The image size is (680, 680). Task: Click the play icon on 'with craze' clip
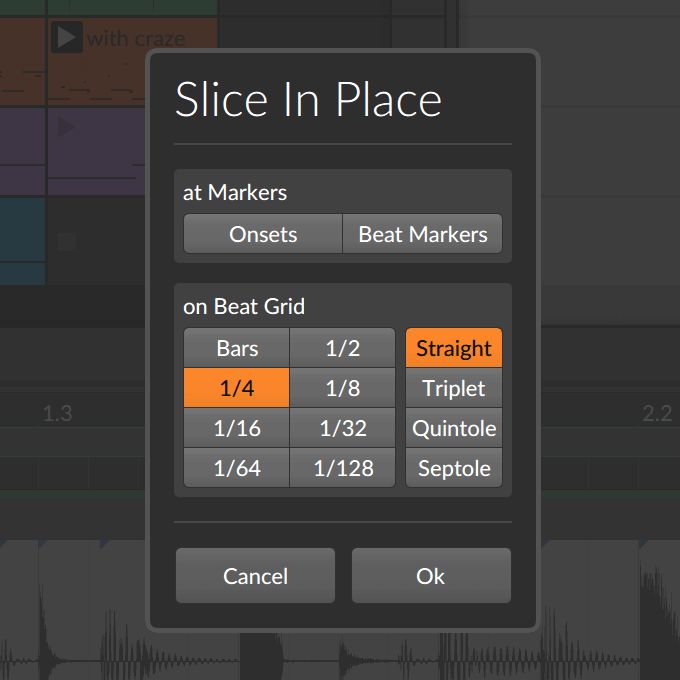[x=67, y=37]
